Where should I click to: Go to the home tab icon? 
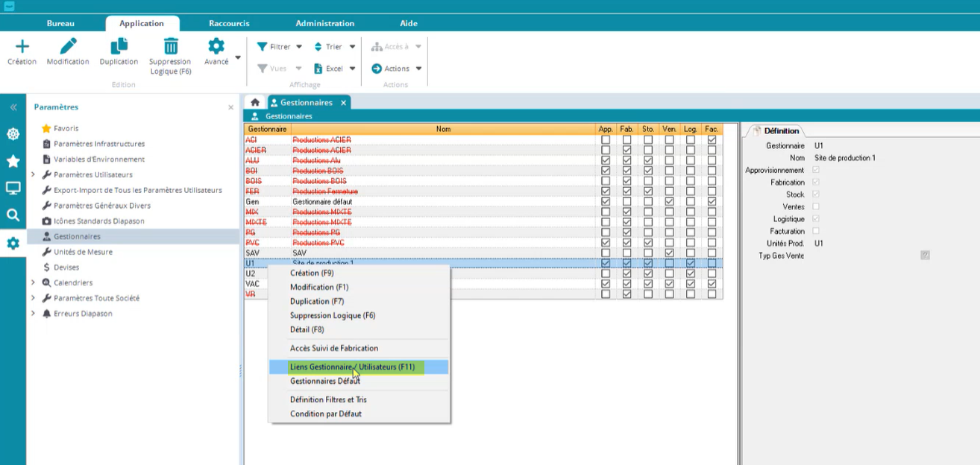pos(255,103)
